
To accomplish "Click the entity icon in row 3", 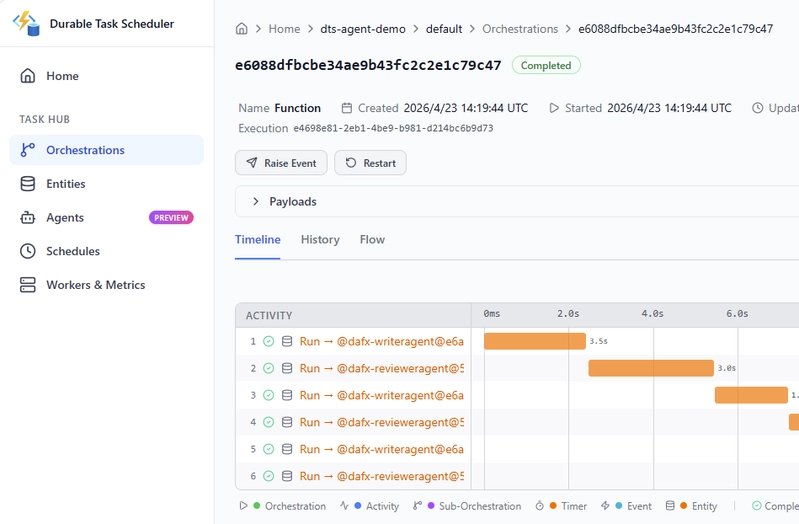I will [x=287, y=395].
